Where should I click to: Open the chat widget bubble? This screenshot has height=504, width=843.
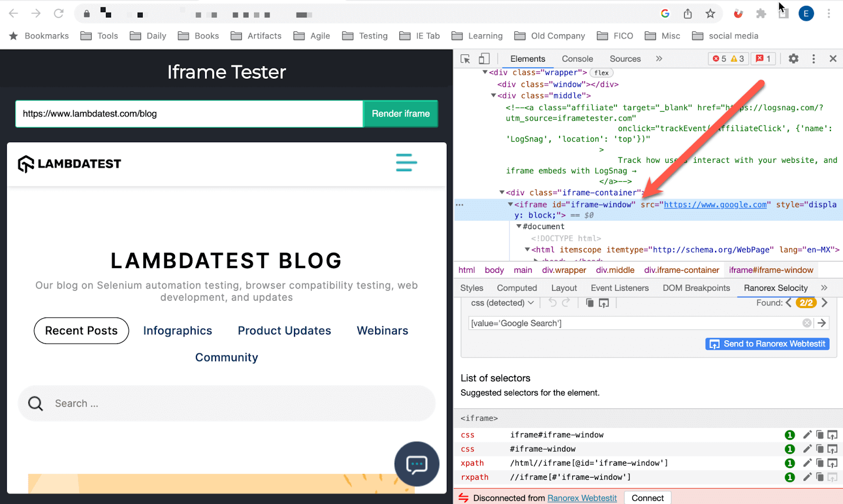pos(417,464)
